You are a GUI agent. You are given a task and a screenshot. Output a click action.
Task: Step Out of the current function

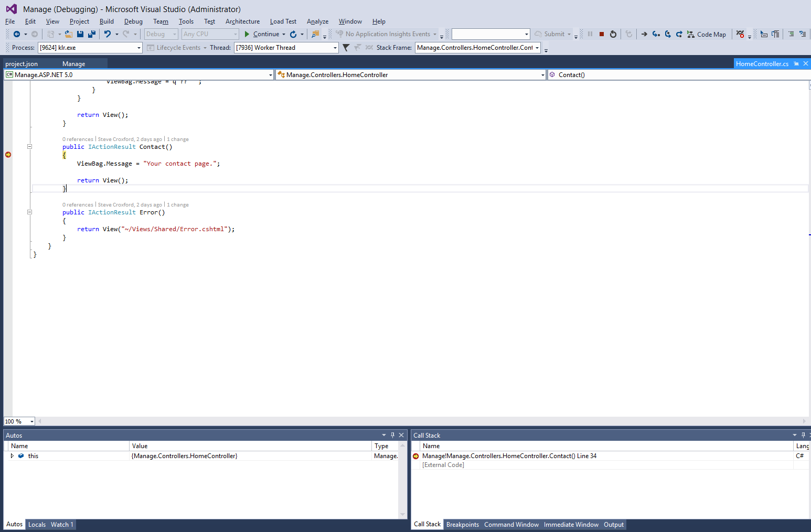point(679,34)
